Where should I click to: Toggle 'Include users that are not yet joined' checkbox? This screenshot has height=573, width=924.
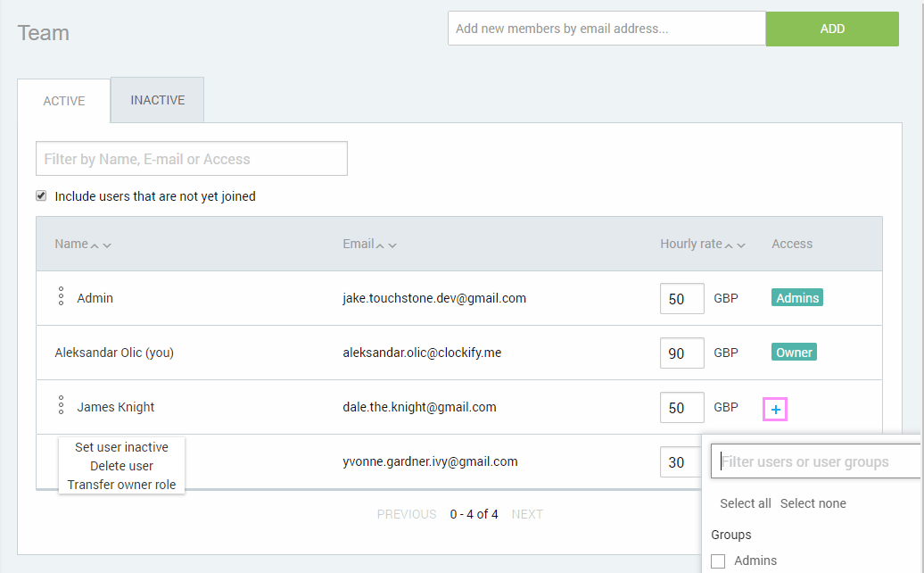pyautogui.click(x=41, y=195)
